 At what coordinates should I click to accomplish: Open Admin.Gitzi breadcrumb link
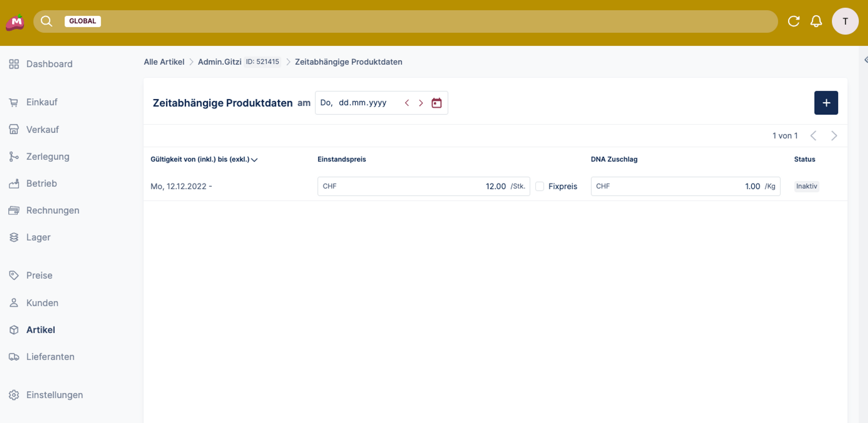click(219, 62)
